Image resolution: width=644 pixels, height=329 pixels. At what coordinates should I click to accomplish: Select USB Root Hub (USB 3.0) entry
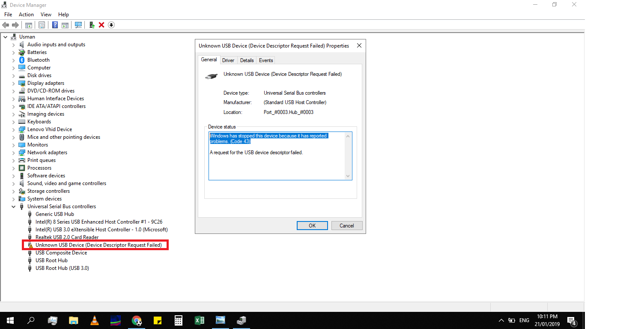click(x=62, y=268)
